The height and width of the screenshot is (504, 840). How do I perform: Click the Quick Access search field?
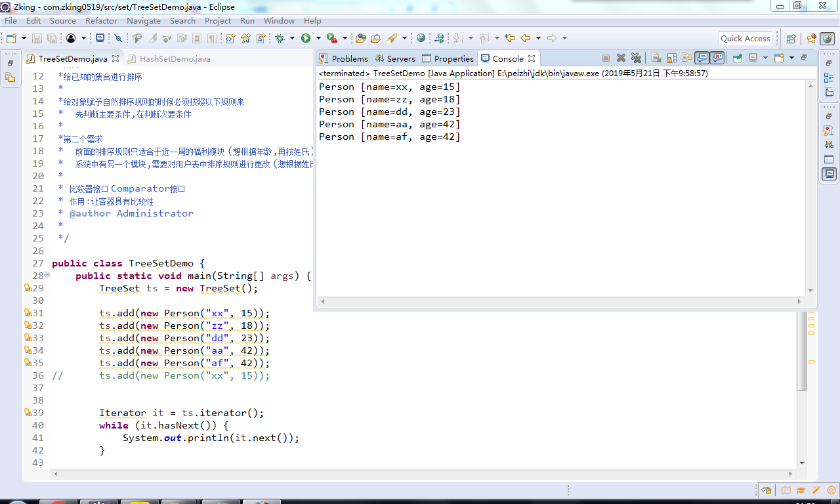pos(745,39)
